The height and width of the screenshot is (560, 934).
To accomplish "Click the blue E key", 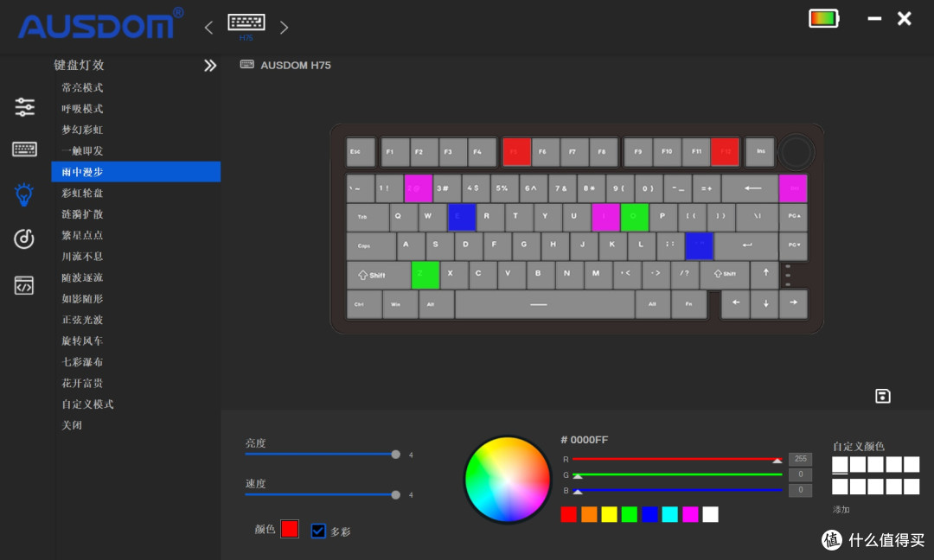I will click(462, 217).
